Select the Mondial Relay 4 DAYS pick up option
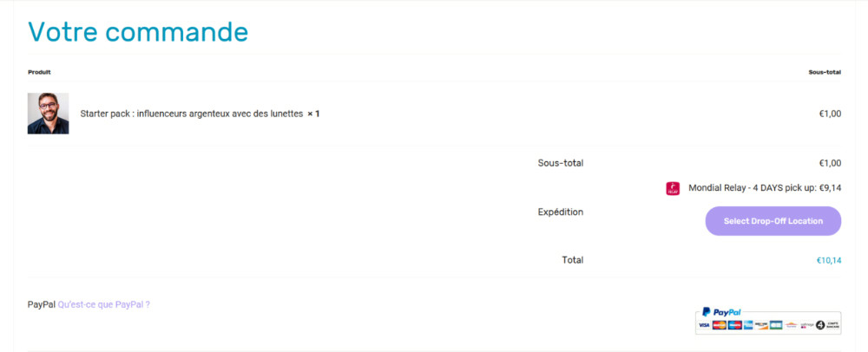Image resolution: width=868 pixels, height=352 pixels. [x=765, y=188]
